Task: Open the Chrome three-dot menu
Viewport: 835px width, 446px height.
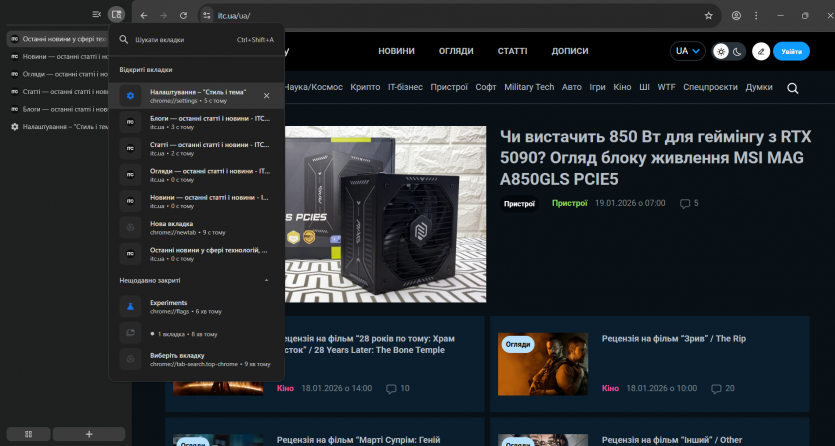Action: pos(756,16)
